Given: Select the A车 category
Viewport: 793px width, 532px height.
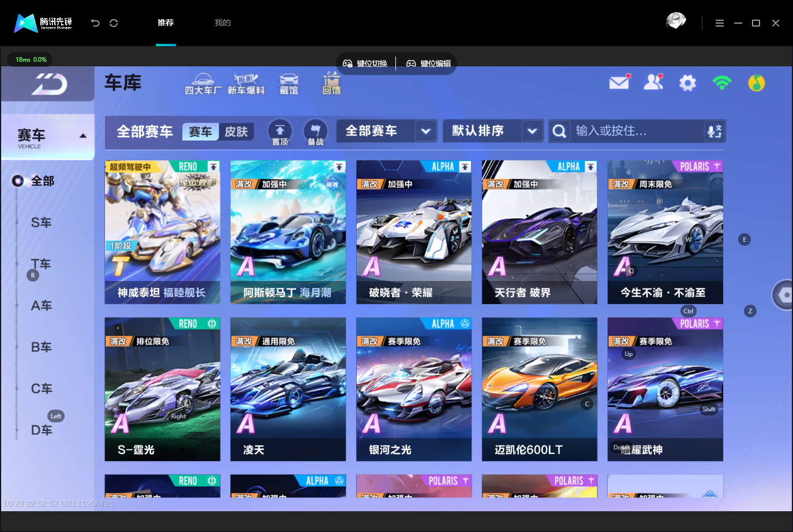Looking at the screenshot, I should click(41, 306).
